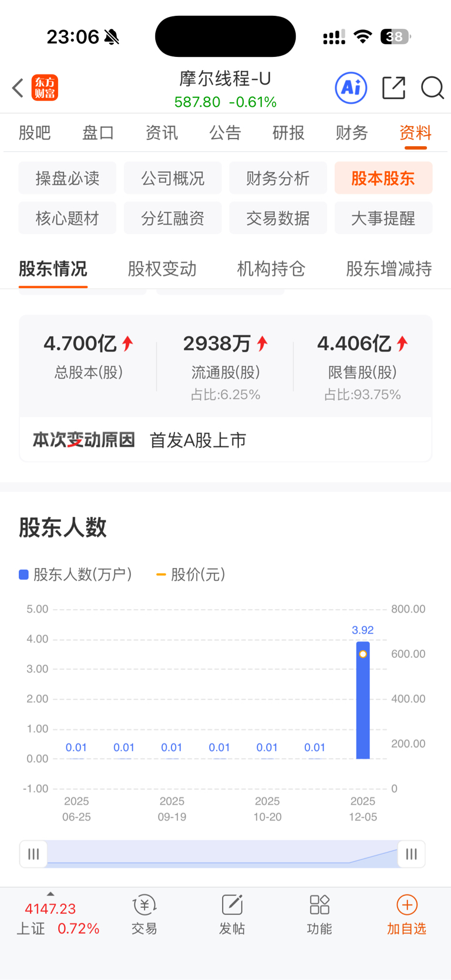The width and height of the screenshot is (451, 980).
Task: Tap the red arrow beside 流通股
Action: coord(262,343)
